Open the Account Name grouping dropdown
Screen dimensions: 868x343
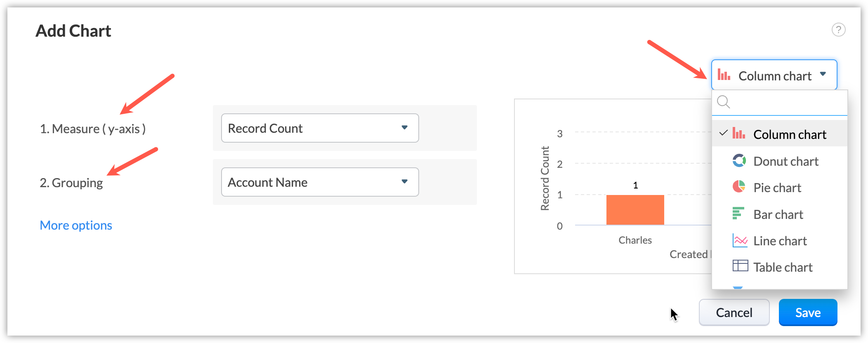(x=320, y=182)
